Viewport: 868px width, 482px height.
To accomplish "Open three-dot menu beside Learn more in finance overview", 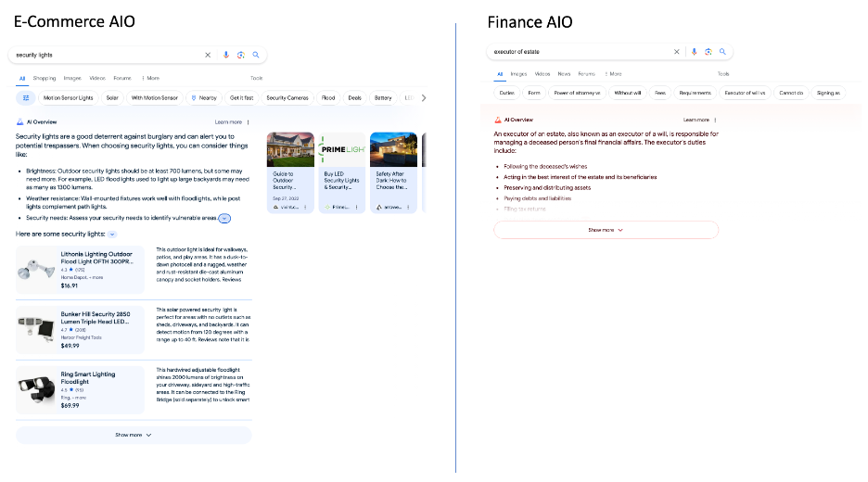I will click(715, 120).
